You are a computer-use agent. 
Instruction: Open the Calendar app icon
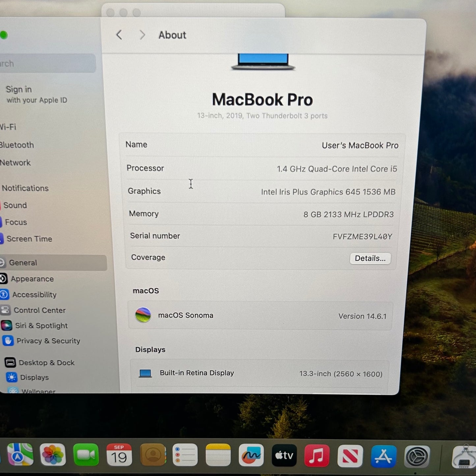(x=119, y=455)
